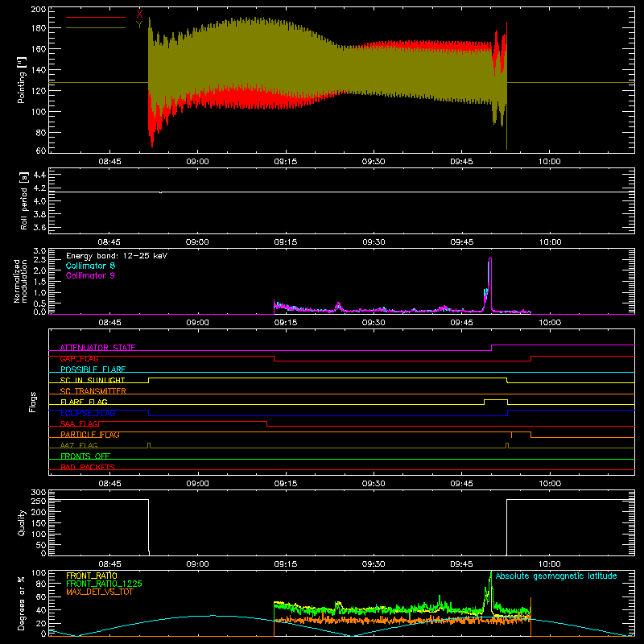Viewport: 644px width, 644px height.
Task: Click the 10:00 time label under Flags plot
Action: [x=550, y=484]
